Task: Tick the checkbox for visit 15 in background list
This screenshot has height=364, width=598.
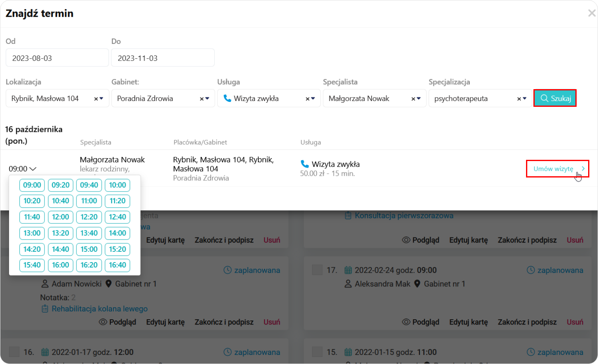Action: (317, 352)
